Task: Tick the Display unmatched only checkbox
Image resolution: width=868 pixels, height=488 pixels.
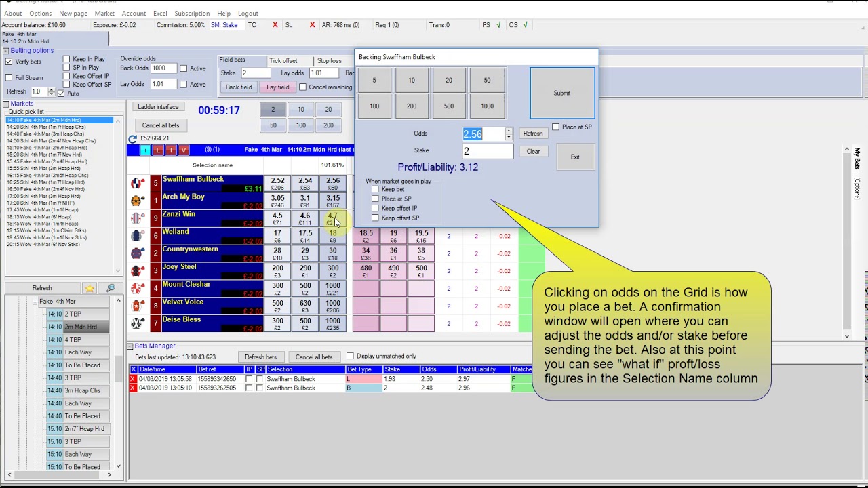Action: click(x=350, y=356)
